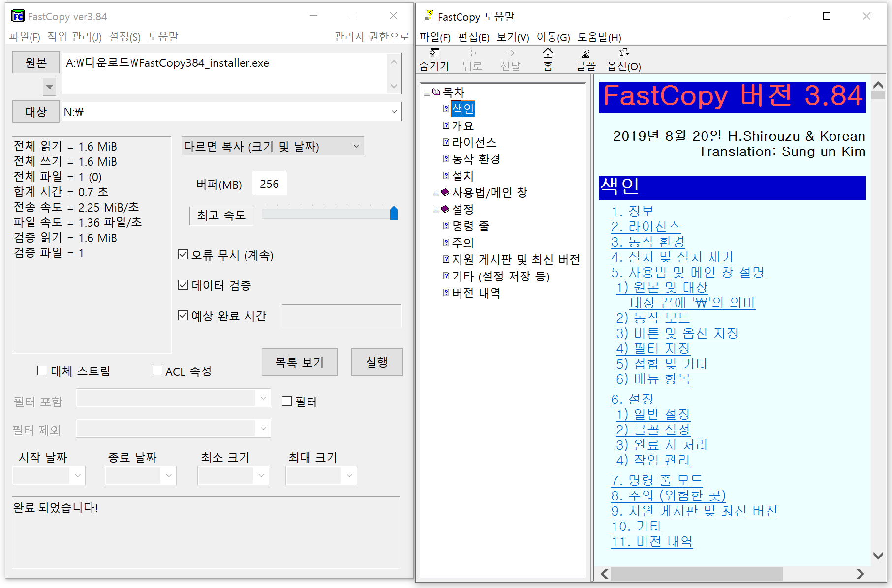Go to 홈 (Home) in help toolbar
This screenshot has height=588, width=892.
(x=548, y=53)
